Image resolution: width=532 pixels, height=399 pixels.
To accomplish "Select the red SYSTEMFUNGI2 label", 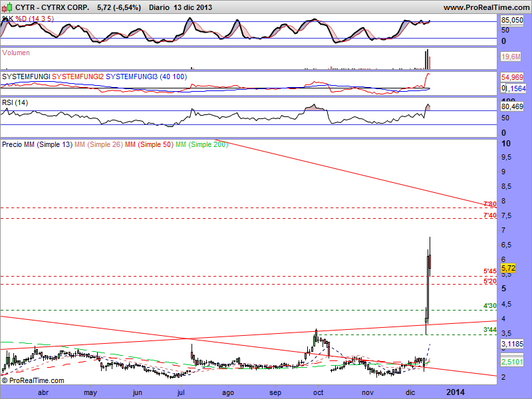I will click(x=78, y=76).
